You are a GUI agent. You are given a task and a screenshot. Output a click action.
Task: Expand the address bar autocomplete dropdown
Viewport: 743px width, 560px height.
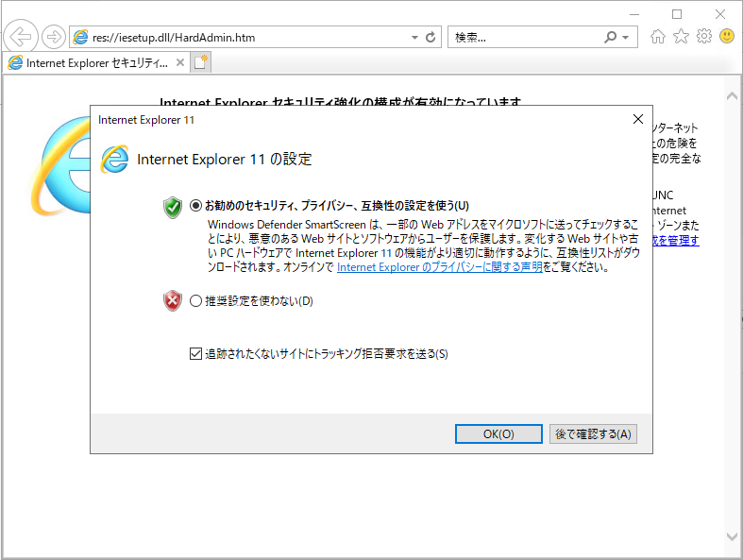pyautogui.click(x=414, y=37)
